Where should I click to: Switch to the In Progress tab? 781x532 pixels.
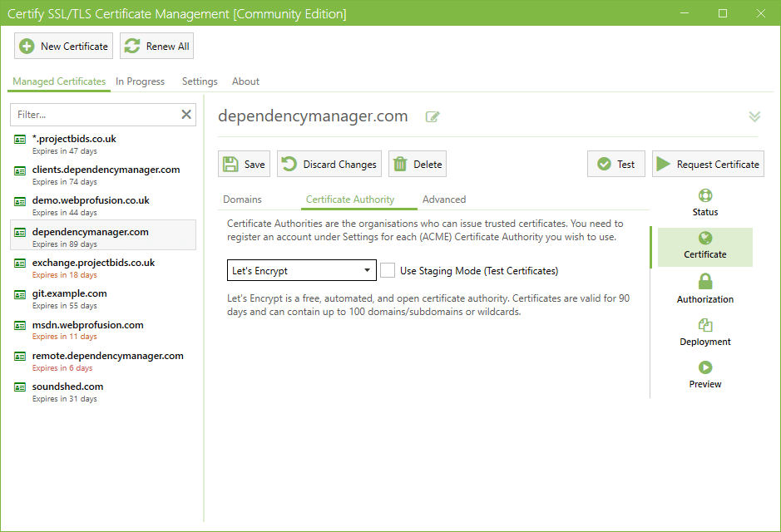(x=140, y=81)
